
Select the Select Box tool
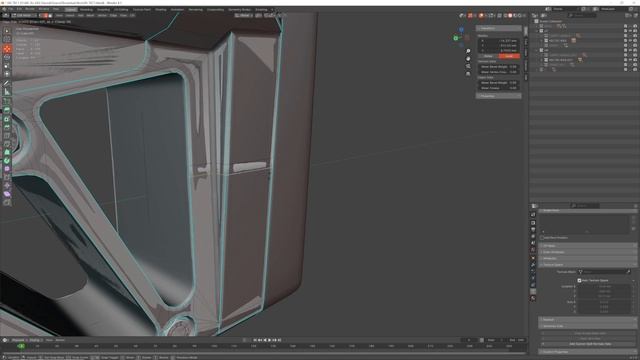(x=7, y=31)
